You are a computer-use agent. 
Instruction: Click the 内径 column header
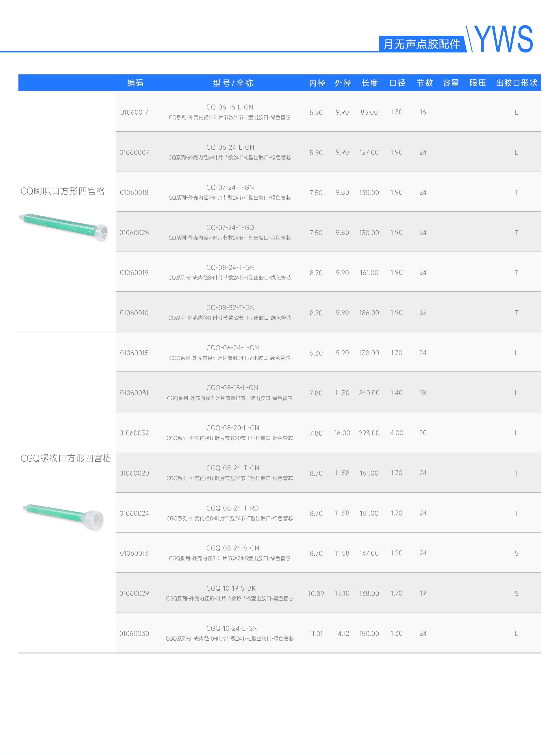[x=317, y=83]
